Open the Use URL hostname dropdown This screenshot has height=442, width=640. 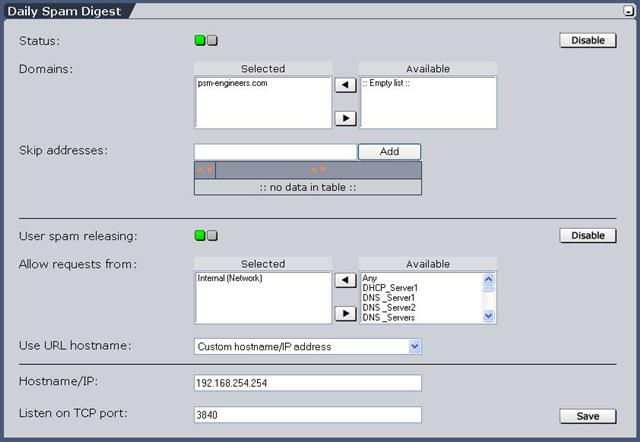click(415, 347)
